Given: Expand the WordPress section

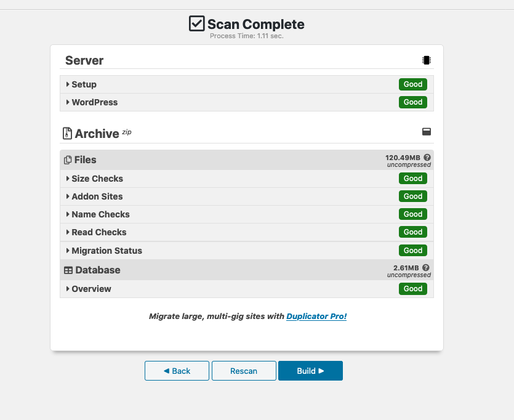Looking at the screenshot, I should coord(246,102).
